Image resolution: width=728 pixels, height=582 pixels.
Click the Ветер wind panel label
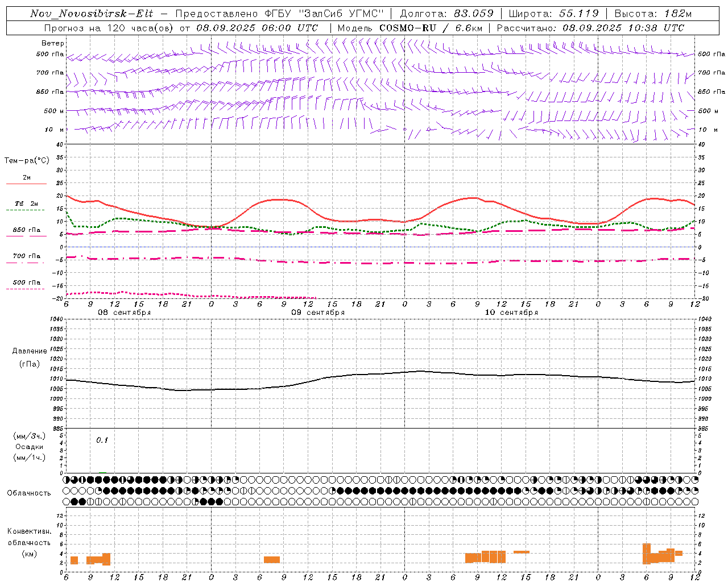53,43
